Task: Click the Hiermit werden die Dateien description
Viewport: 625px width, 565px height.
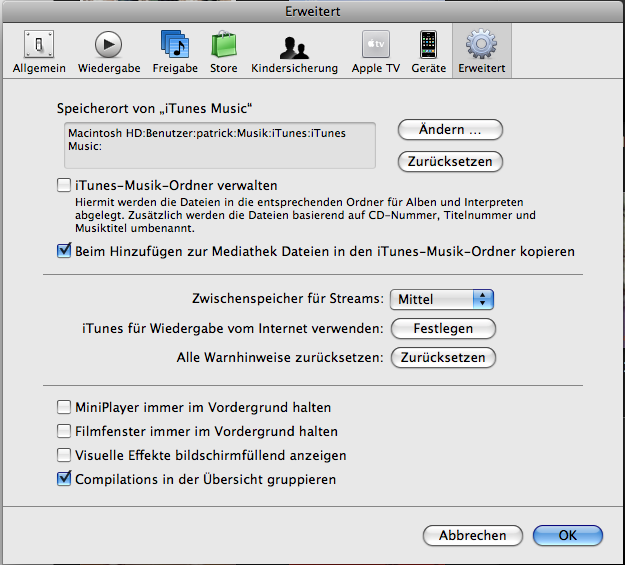Action: click(x=305, y=215)
